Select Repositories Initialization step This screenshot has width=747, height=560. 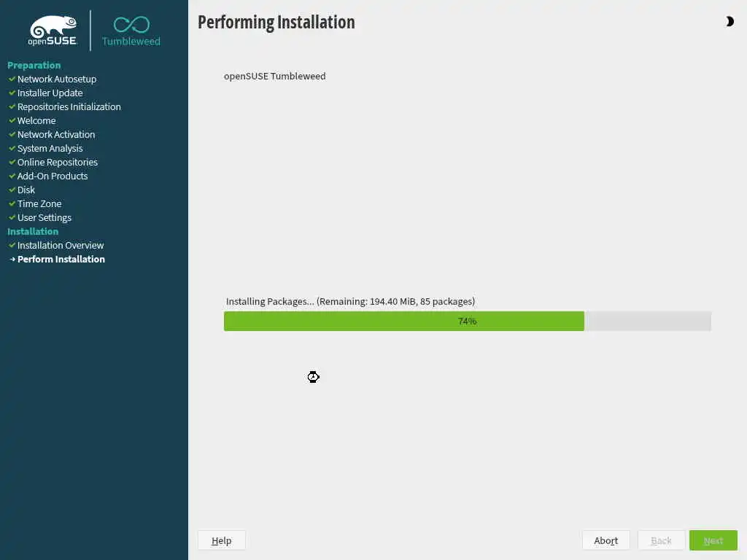[69, 106]
